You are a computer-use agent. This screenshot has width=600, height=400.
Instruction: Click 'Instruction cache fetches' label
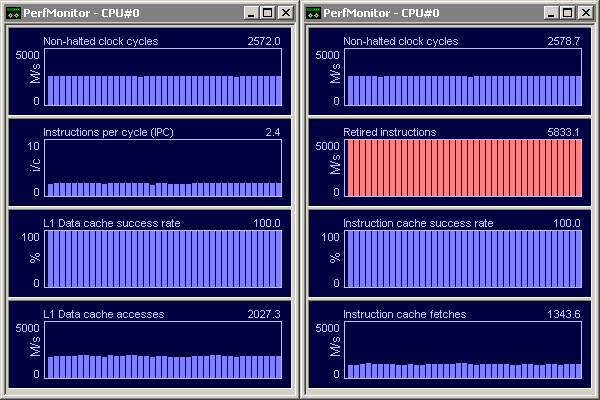coord(404,314)
